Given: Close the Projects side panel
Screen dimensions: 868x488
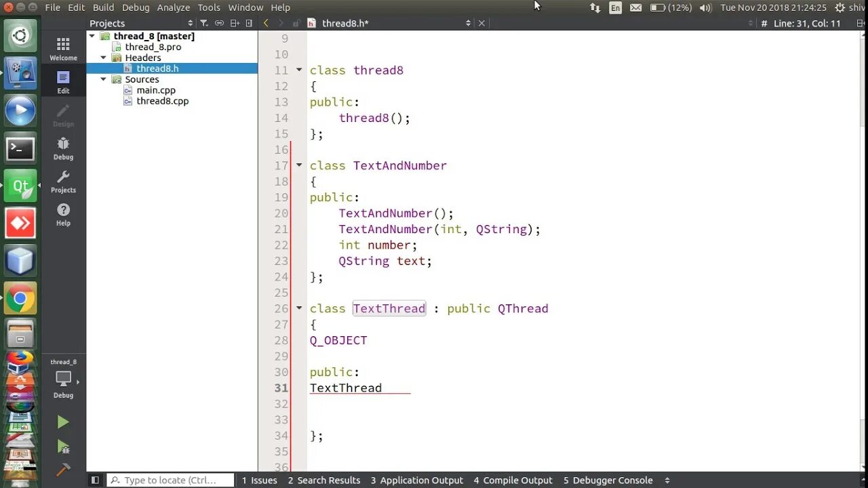Looking at the screenshot, I should coord(249,23).
